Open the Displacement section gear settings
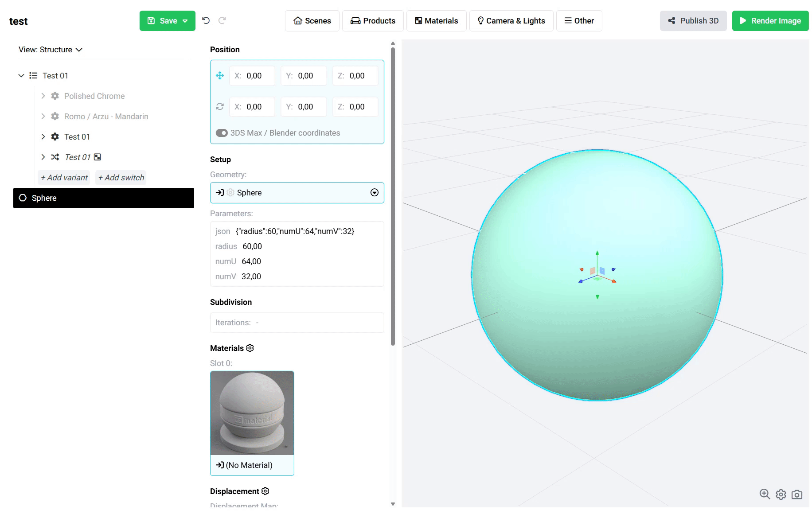This screenshot has height=514, width=812. click(265, 491)
